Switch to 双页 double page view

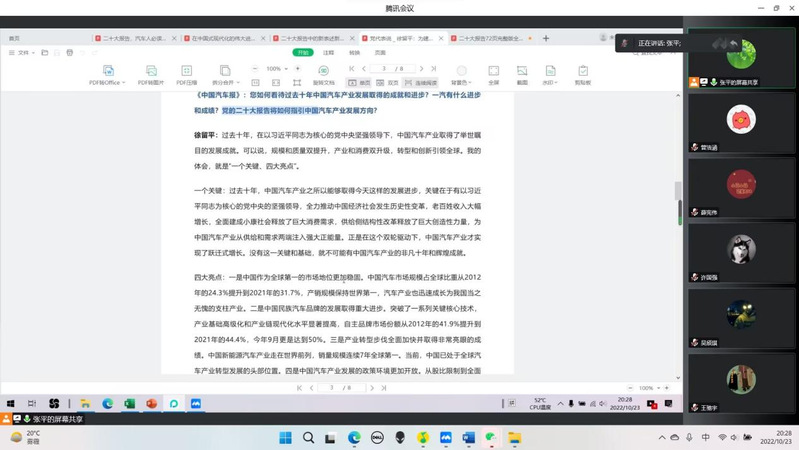click(x=387, y=83)
